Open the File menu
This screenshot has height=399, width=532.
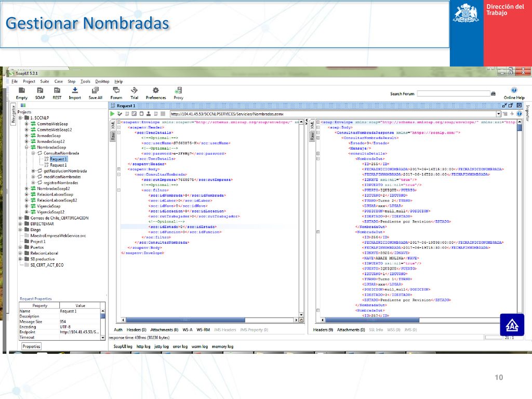pos(15,82)
